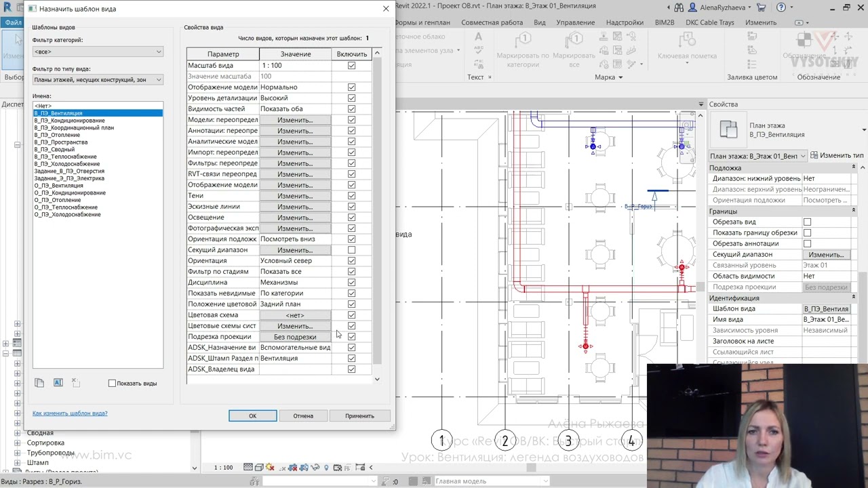This screenshot has height=488, width=868.
Task: Click the detail level icon in view bar
Action: 248,468
